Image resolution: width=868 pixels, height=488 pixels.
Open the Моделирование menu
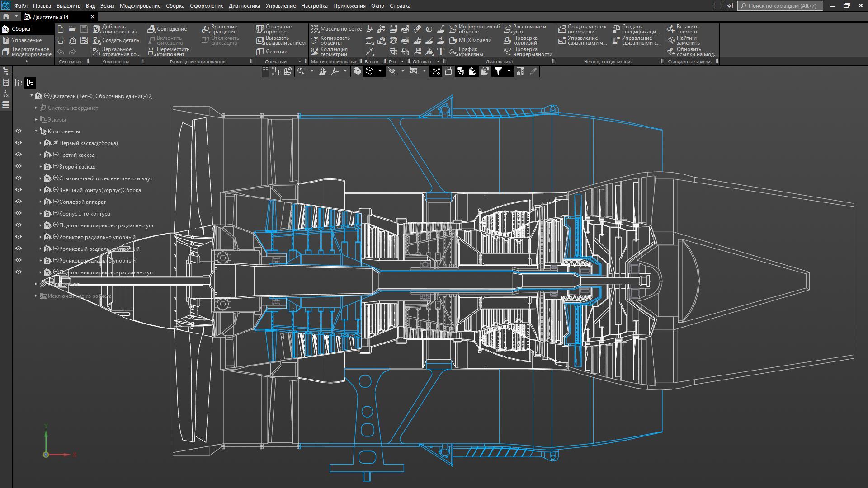coord(140,6)
